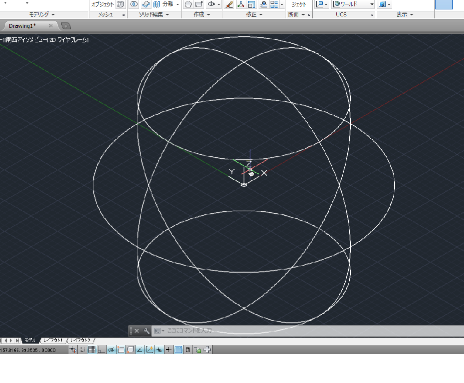Open dropdown after array icon in 修正

click(x=282, y=5)
